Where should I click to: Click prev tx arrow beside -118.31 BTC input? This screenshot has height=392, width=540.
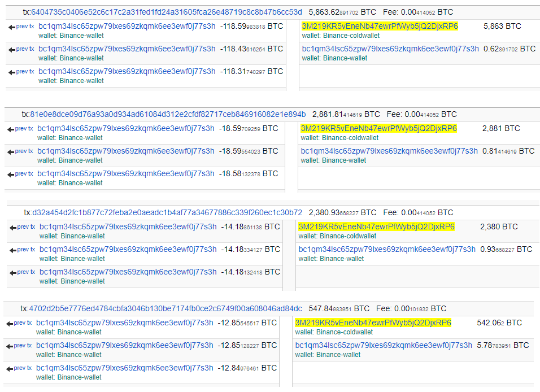(x=21, y=72)
